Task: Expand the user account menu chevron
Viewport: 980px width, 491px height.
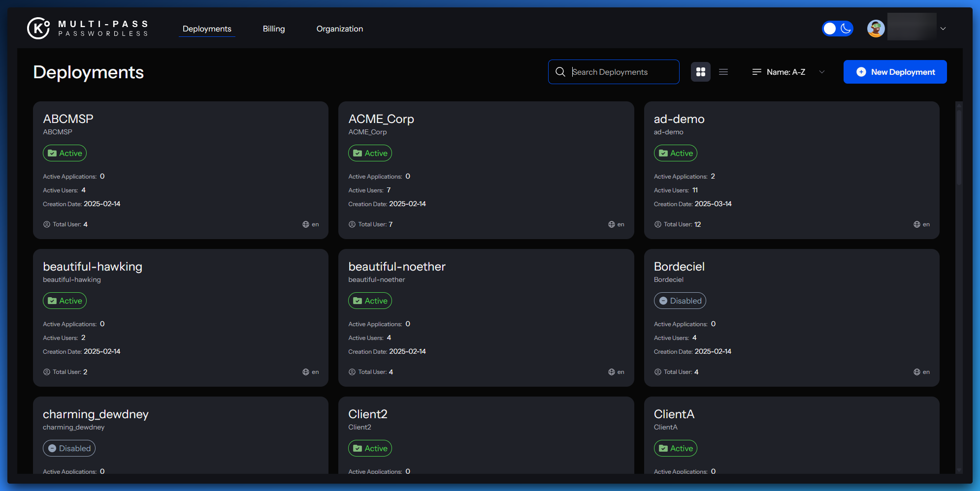Action: click(x=943, y=29)
